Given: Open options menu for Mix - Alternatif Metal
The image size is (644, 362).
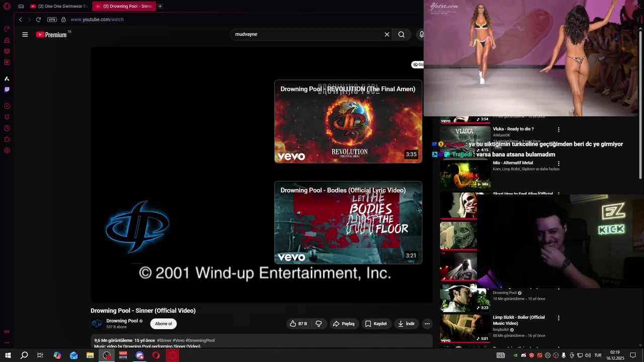Looking at the screenshot, I should 558,163.
